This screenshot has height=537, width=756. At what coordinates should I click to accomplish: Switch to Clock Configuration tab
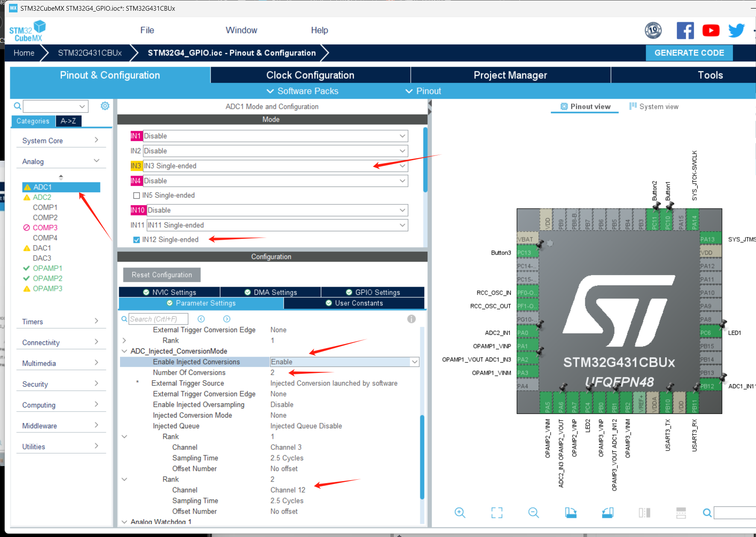[x=311, y=75]
